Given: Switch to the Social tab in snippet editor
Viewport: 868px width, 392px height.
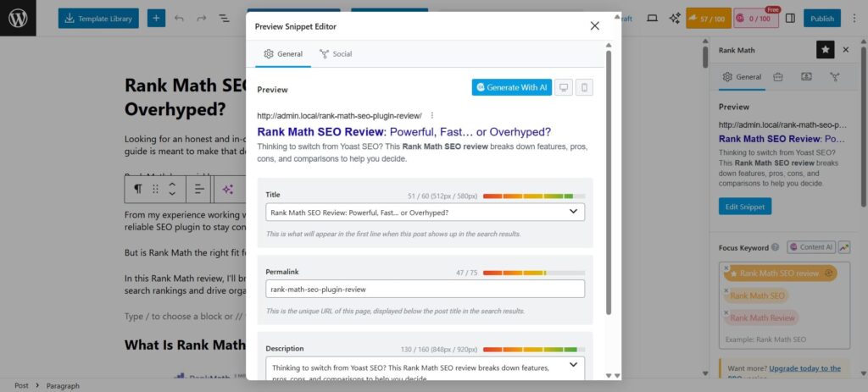Looking at the screenshot, I should pyautogui.click(x=336, y=53).
